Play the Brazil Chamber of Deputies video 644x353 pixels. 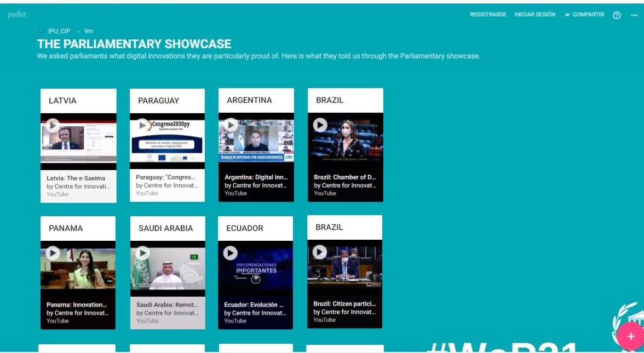tap(320, 125)
